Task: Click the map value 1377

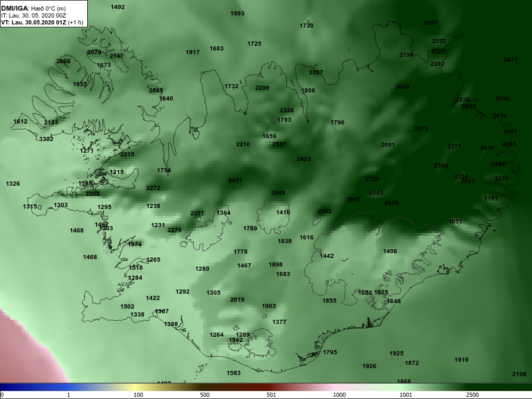Action: (x=279, y=322)
